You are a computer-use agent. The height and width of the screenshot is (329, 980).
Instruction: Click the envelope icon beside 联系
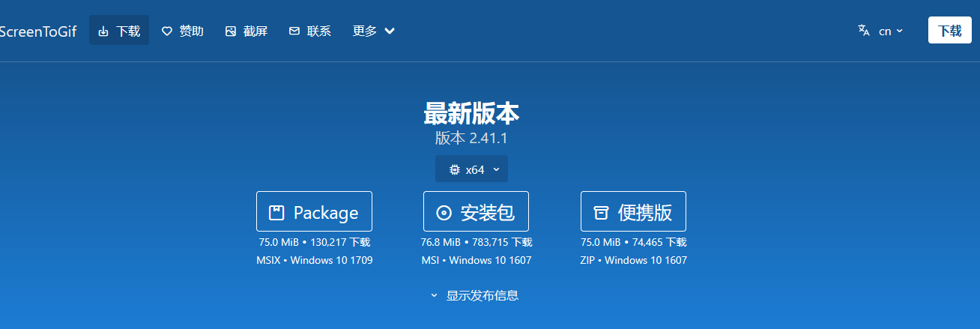click(294, 31)
